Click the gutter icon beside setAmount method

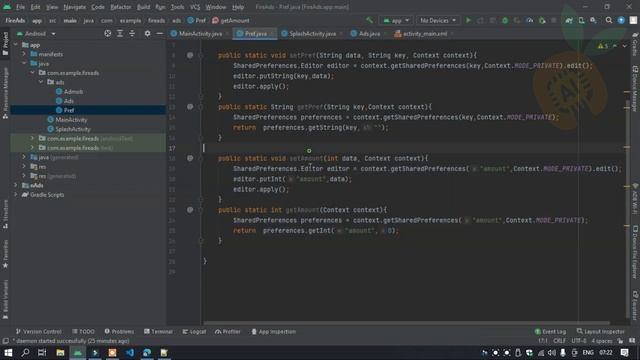click(x=190, y=158)
